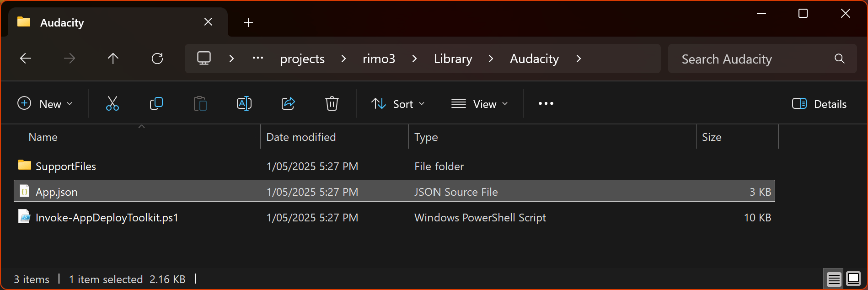Select the Audacity tab
This screenshot has width=868, height=290.
coord(118,22)
